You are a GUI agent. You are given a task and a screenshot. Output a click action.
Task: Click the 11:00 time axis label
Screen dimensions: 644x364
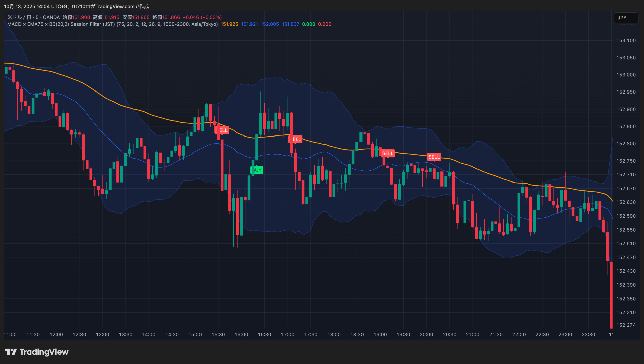10,334
